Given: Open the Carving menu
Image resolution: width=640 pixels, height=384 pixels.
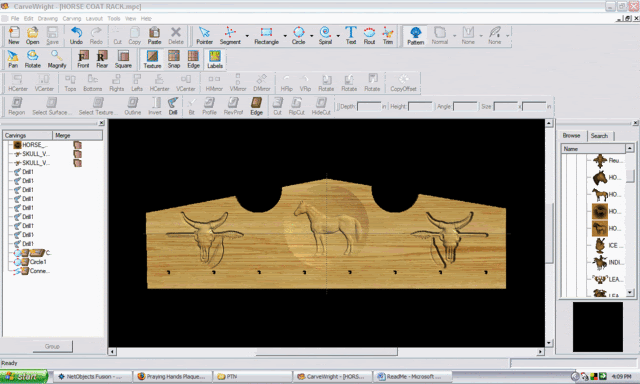Looking at the screenshot, I should [72, 19].
